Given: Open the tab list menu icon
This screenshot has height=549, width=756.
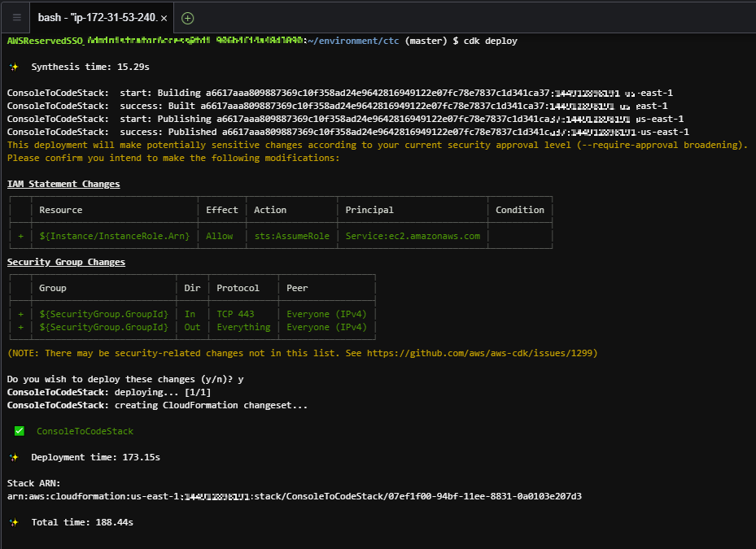Looking at the screenshot, I should (x=16, y=17).
